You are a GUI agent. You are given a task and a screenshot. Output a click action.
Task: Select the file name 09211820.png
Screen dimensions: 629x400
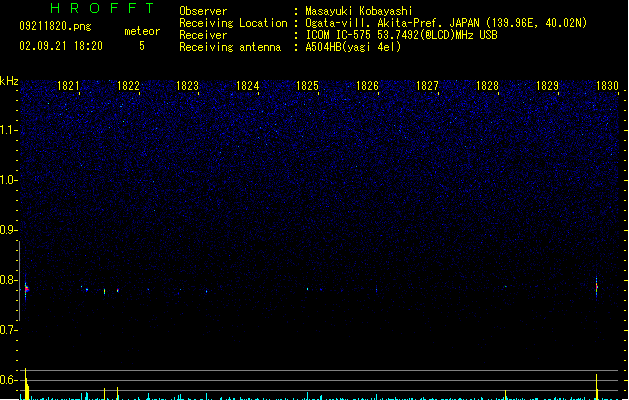point(55,26)
